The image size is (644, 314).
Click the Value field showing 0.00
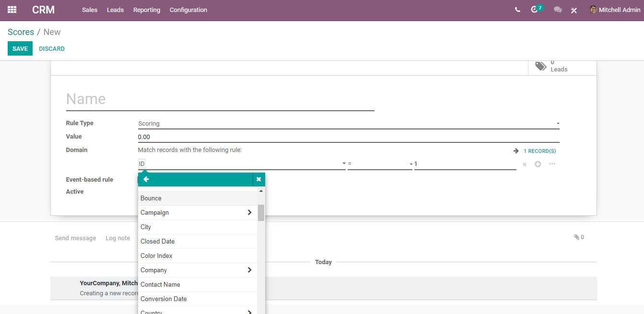tap(349, 137)
